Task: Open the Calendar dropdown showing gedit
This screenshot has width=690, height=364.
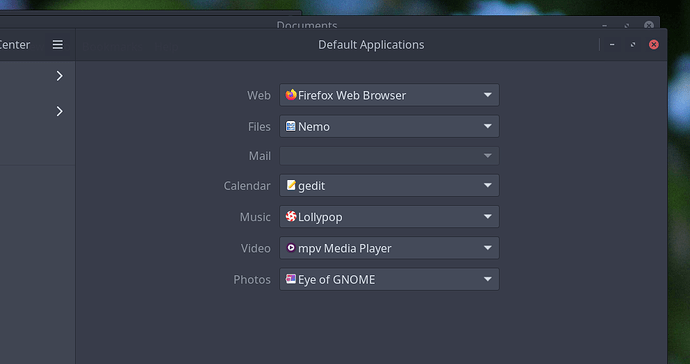Action: click(x=389, y=185)
